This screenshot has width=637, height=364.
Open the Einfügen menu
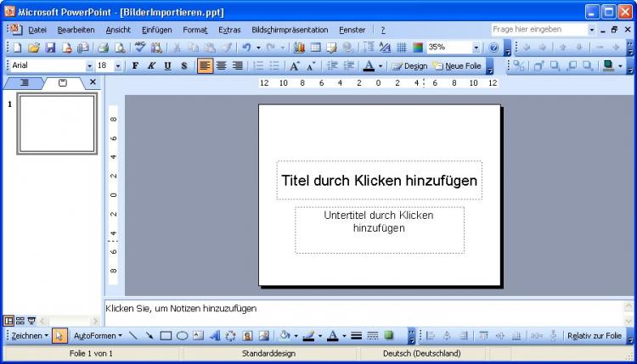pos(156,30)
